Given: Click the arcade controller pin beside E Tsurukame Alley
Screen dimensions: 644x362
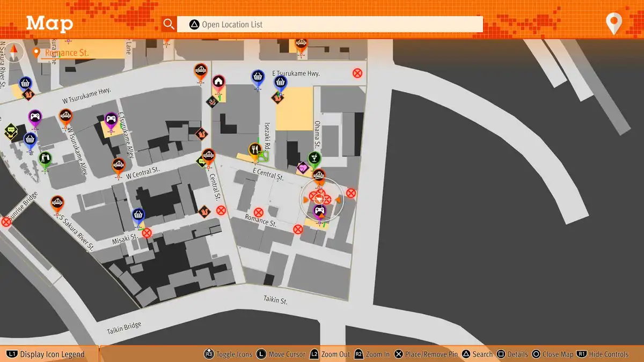Looking at the screenshot, I should coord(111,119).
